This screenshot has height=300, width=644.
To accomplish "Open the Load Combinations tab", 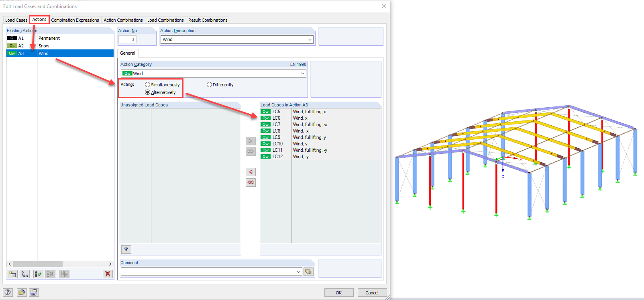I will click(x=165, y=20).
